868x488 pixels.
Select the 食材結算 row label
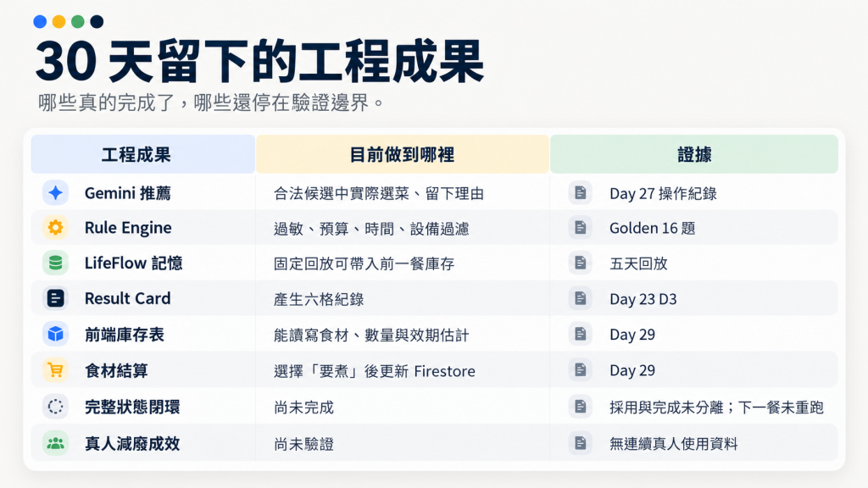tap(116, 371)
